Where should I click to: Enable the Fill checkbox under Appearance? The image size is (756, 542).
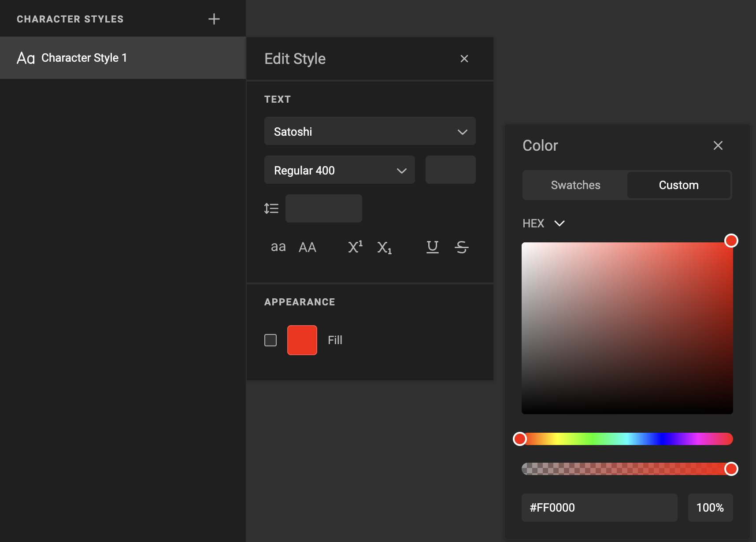(270, 340)
